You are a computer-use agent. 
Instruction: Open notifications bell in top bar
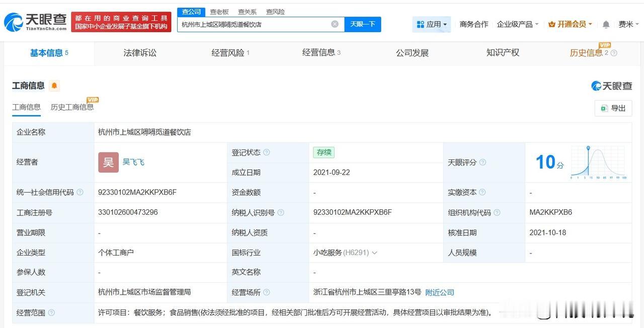click(606, 24)
